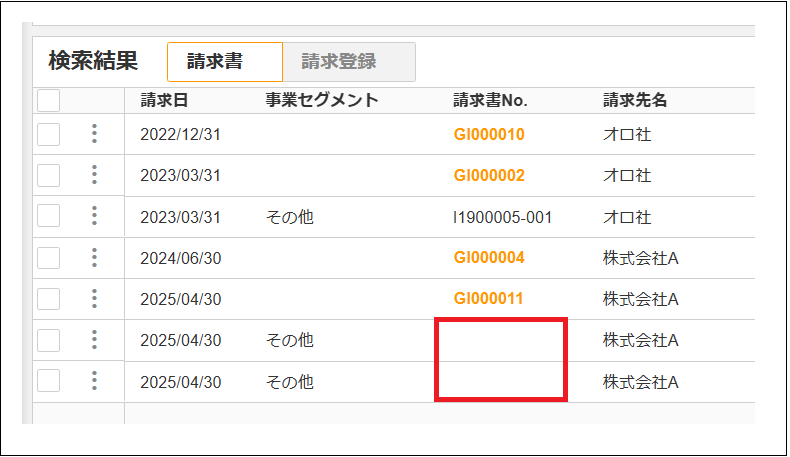Click the date 2024/06/30
Image resolution: width=790 pixels, height=457 pixels.
coord(180,258)
